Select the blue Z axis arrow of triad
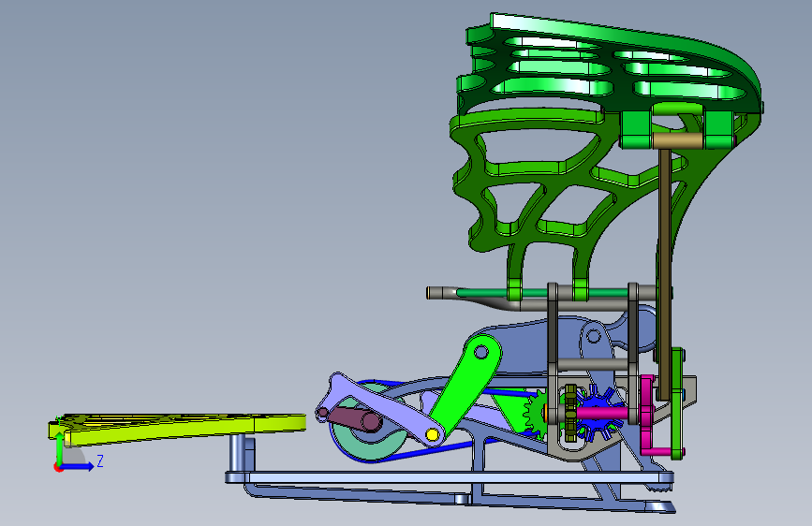Screen dimensions: 812x526 click(x=78, y=466)
